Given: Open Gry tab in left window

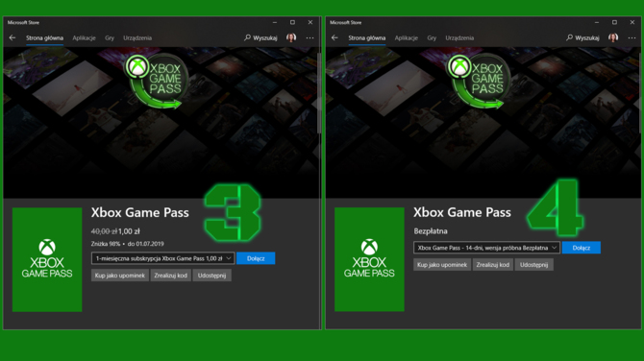Looking at the screenshot, I should point(110,37).
